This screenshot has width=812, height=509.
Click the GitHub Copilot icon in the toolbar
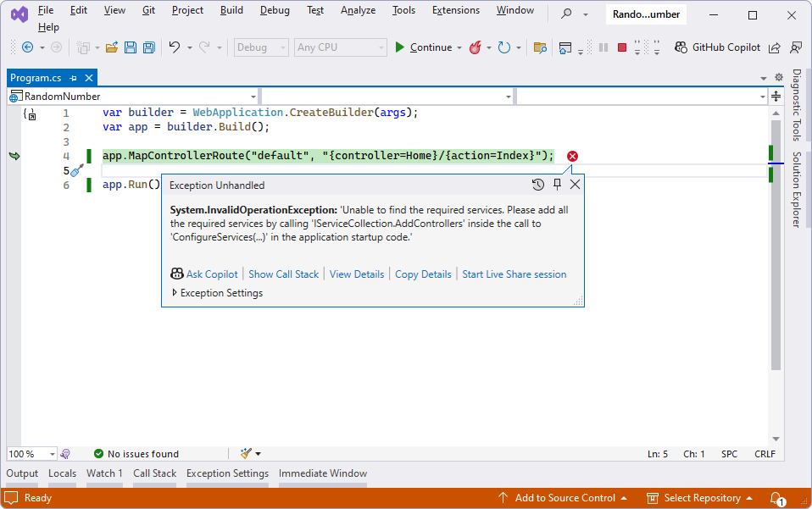[680, 47]
